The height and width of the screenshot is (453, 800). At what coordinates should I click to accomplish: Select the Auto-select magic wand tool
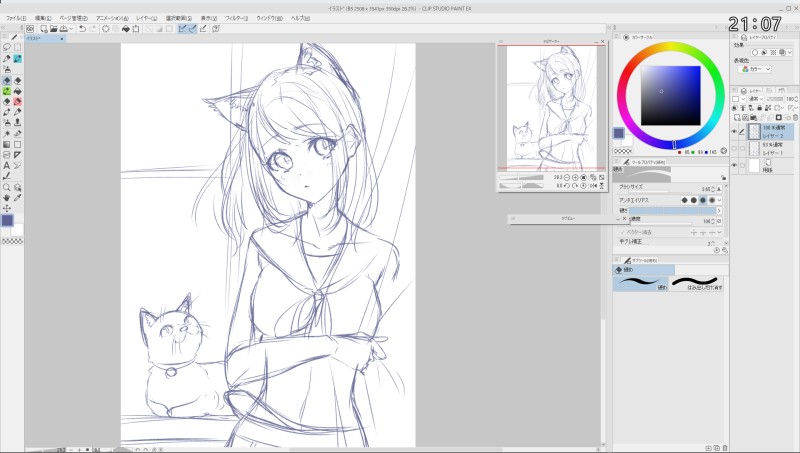(7, 134)
